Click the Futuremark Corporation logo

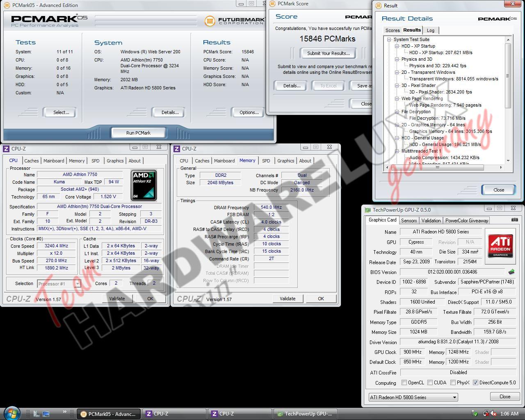(x=234, y=21)
